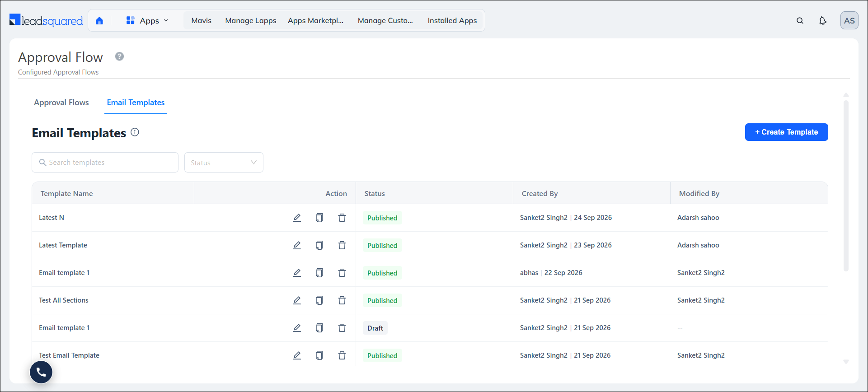Open Manage Lapps menu item
Screen dimensions: 868x392
point(251,20)
